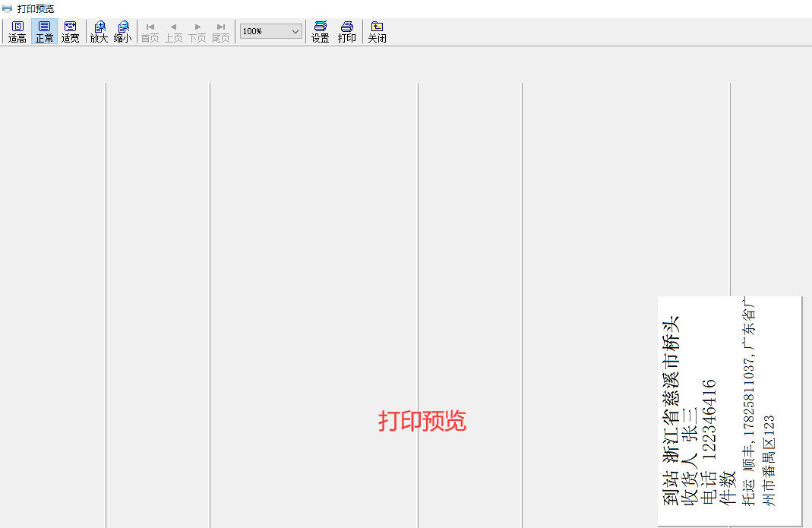This screenshot has width=812, height=528.
Task: Click the red 打印预览 watermark text
Action: (422, 421)
